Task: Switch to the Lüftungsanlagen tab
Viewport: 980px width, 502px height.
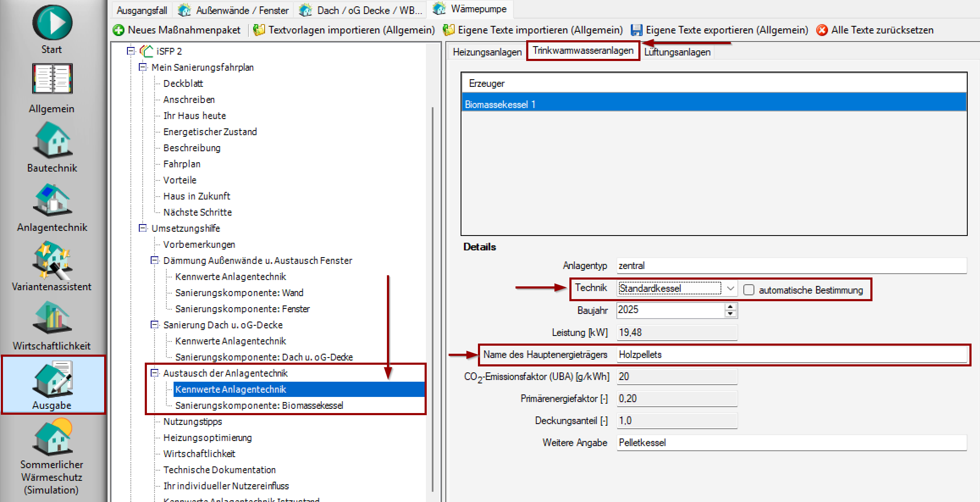Action: 677,52
